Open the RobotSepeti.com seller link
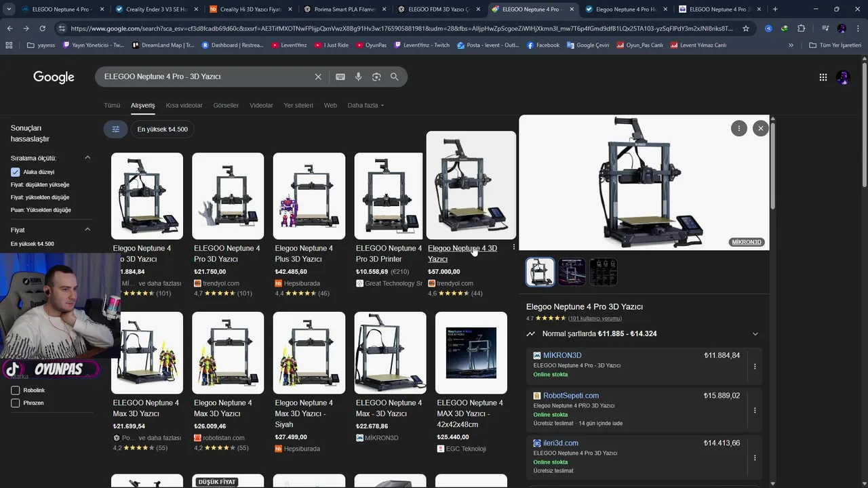The height and width of the screenshot is (488, 868). tap(571, 395)
